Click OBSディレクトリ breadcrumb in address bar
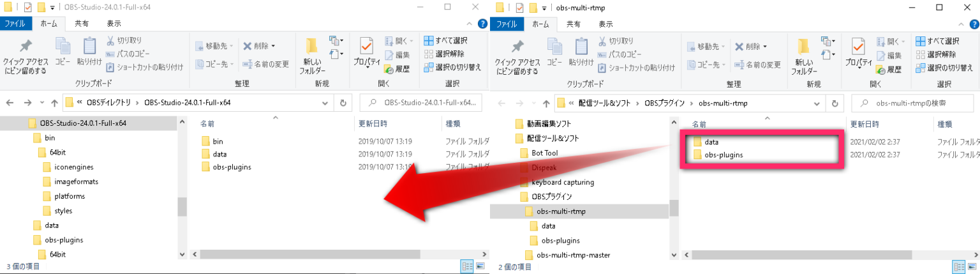The width and height of the screenshot is (980, 274). [108, 102]
